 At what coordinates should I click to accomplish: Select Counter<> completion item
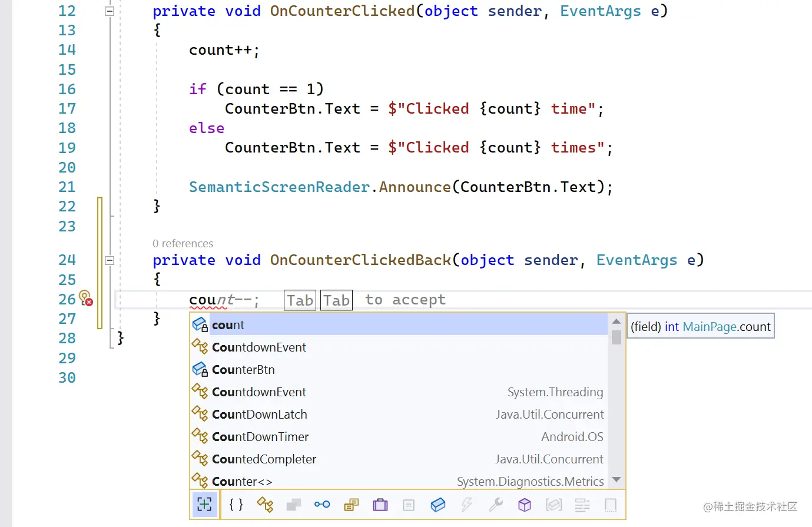pos(399,481)
